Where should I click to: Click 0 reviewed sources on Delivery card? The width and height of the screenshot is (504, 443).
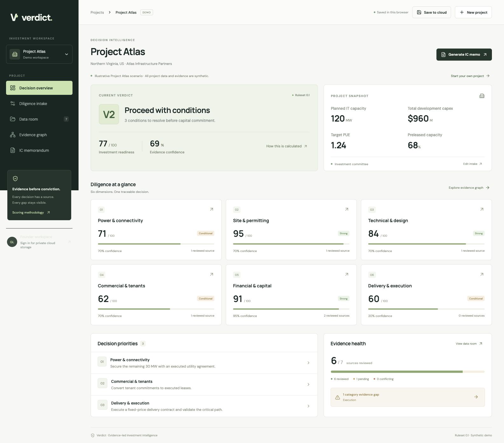(471, 316)
